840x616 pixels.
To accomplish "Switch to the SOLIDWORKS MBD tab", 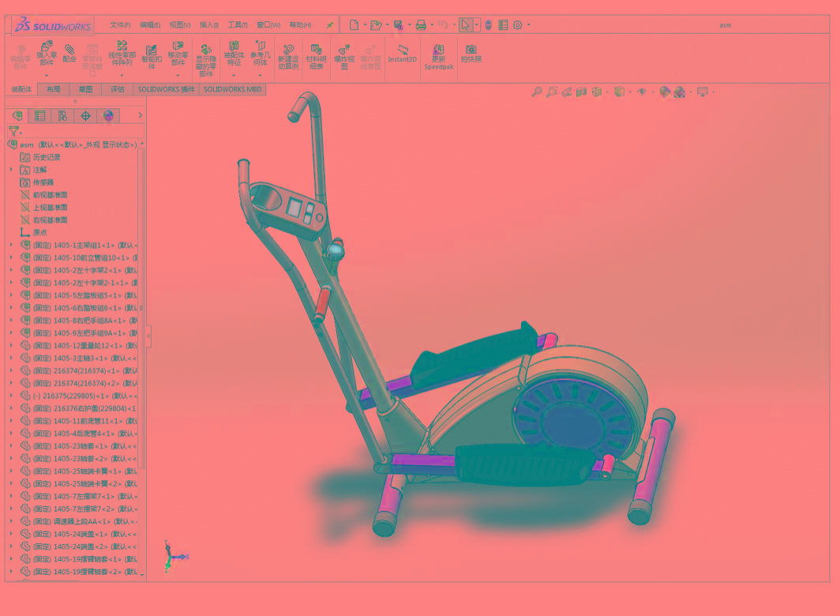I will point(232,89).
